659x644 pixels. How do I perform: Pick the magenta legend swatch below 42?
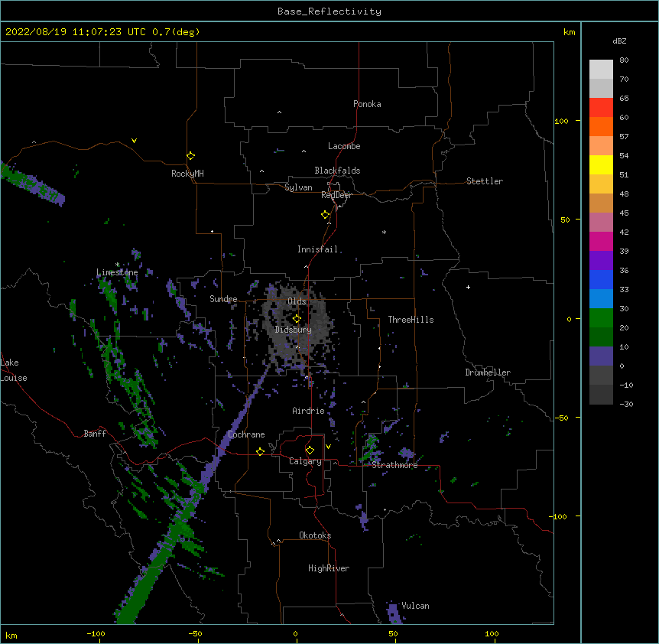point(601,241)
